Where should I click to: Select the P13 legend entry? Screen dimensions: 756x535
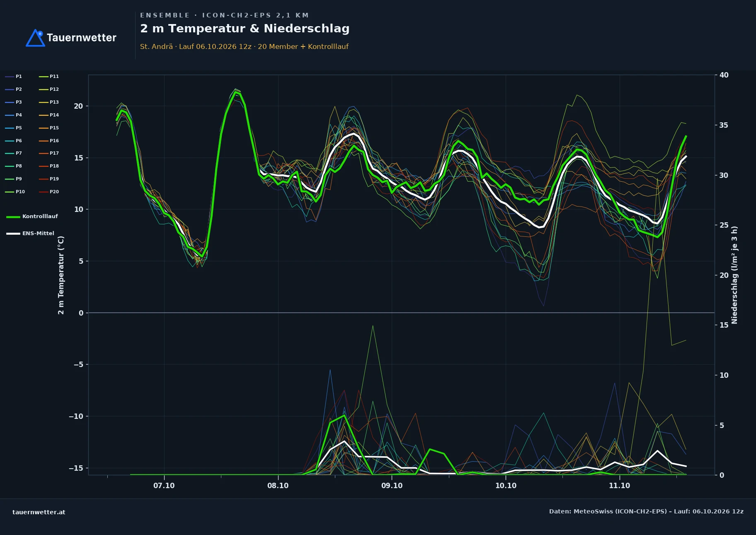pyautogui.click(x=49, y=102)
